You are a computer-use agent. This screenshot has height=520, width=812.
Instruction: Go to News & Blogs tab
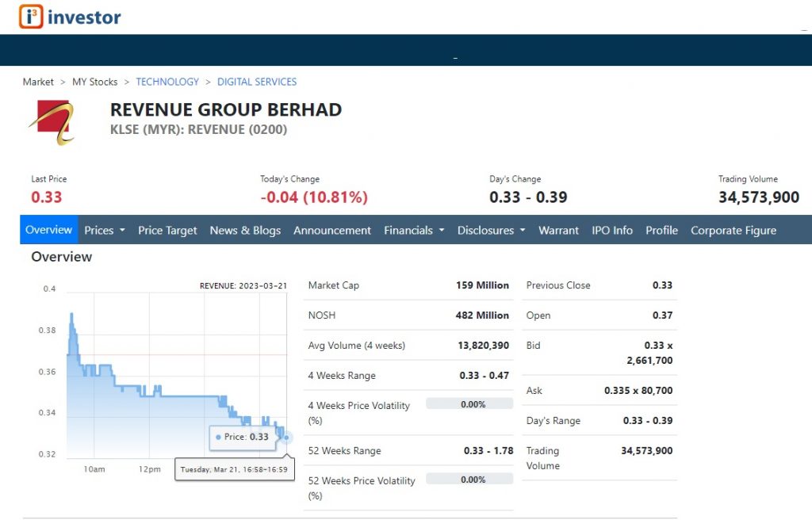tap(245, 230)
